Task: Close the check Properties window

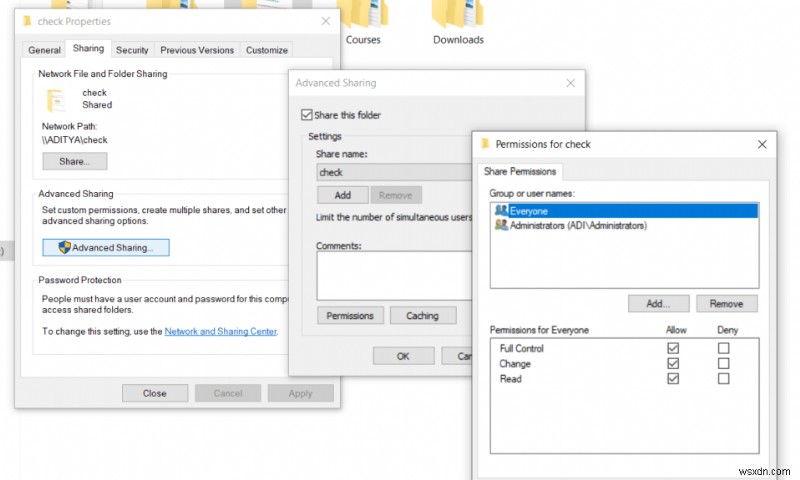Action: 326,21
